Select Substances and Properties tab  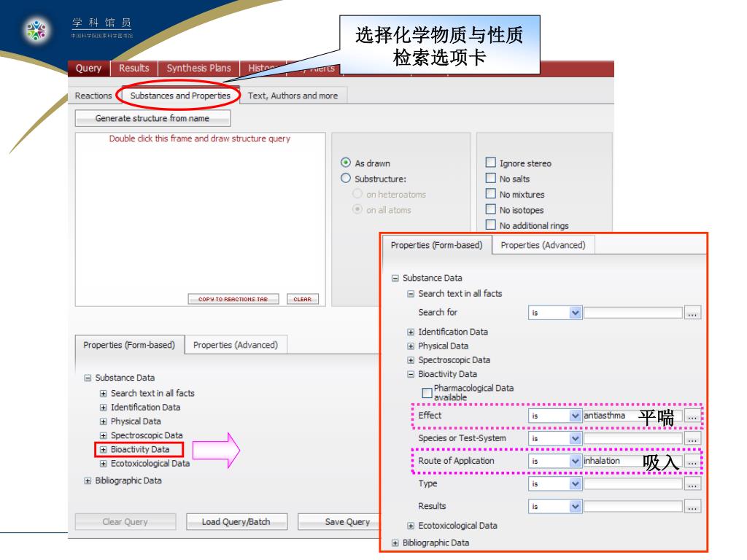[x=180, y=96]
